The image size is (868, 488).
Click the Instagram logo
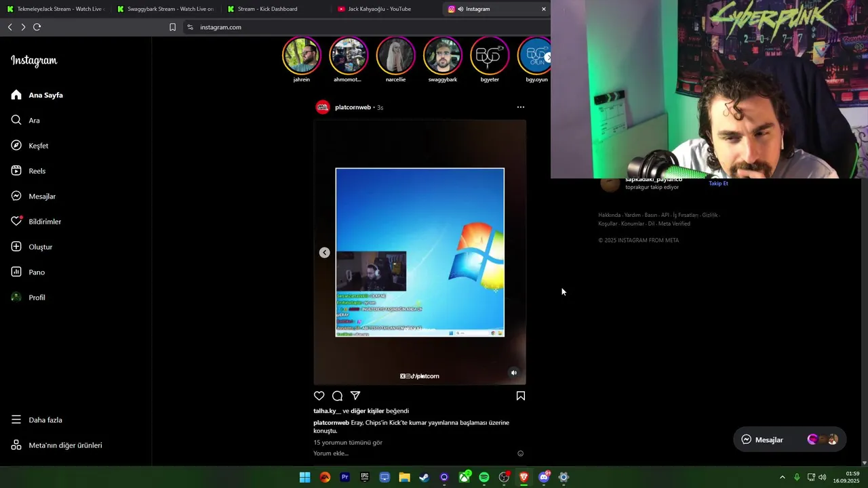tap(34, 60)
